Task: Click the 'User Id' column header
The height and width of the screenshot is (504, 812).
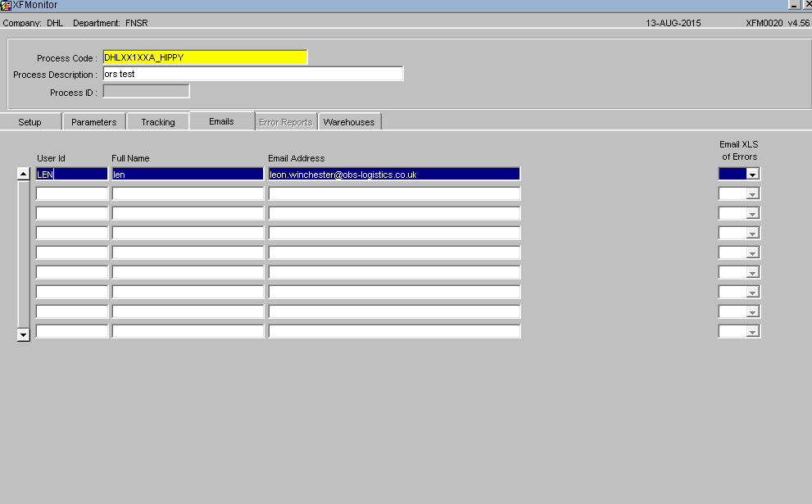Action: point(51,158)
